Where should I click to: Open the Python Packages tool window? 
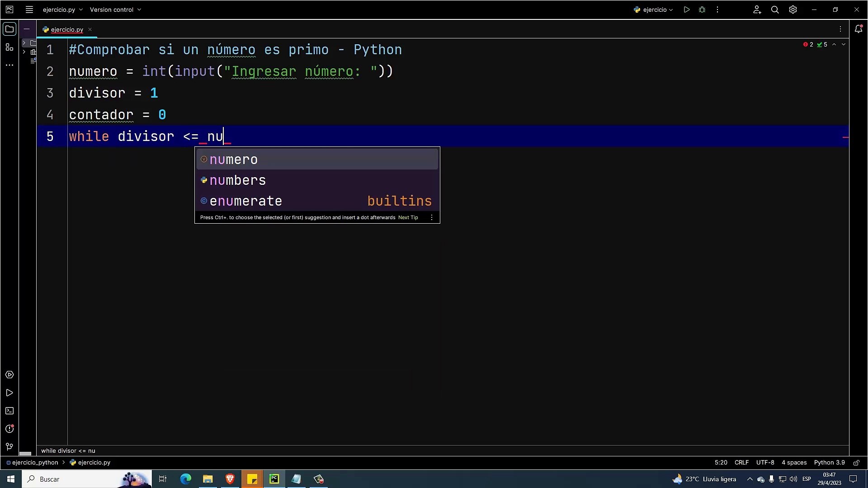9,375
